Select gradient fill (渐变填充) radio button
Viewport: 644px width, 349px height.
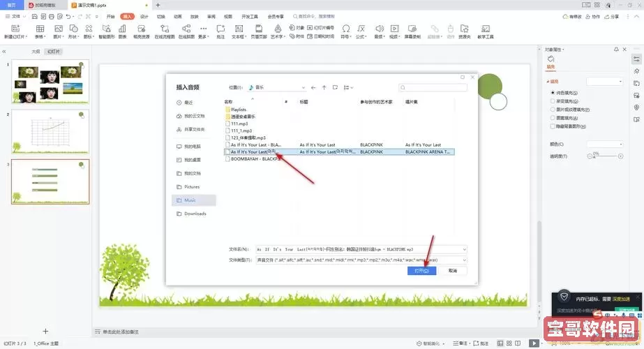553,101
